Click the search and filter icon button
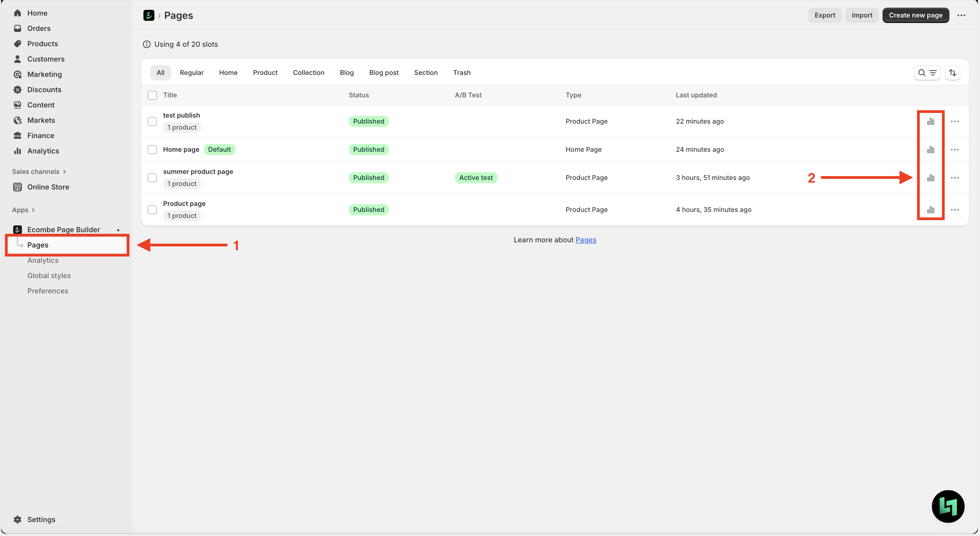Screen dimensions: 980x536 (927, 73)
